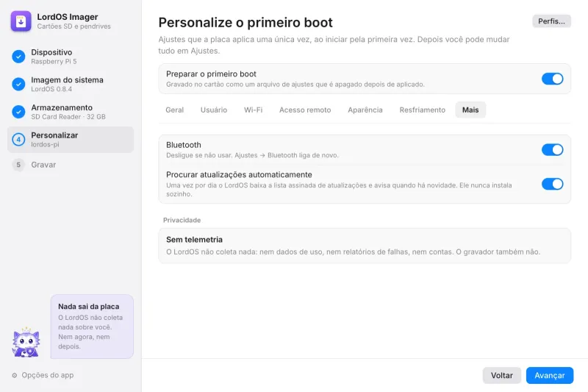Turn off Procurar atualizações automaticamente
Viewport: 588px width, 392px height.
[x=552, y=184]
